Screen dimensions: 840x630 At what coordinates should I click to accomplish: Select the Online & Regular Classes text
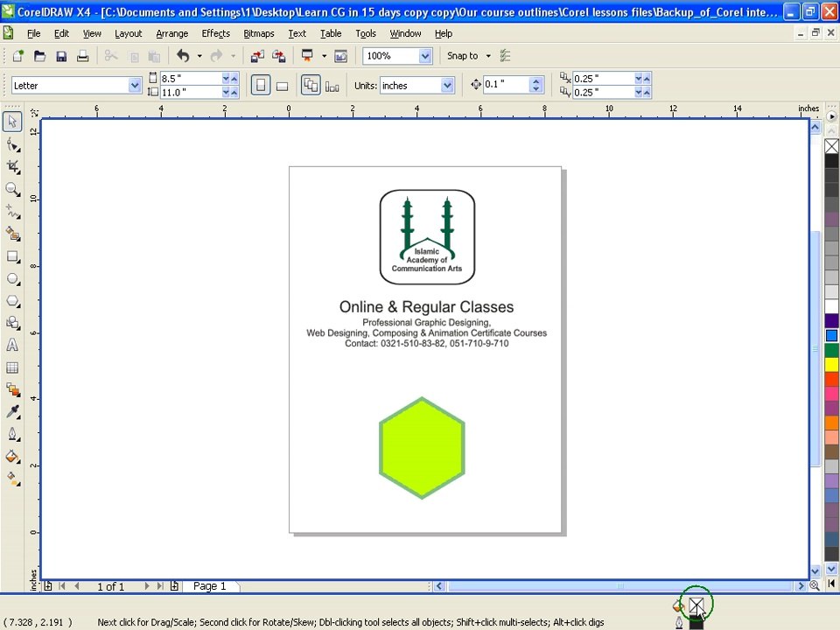click(426, 307)
